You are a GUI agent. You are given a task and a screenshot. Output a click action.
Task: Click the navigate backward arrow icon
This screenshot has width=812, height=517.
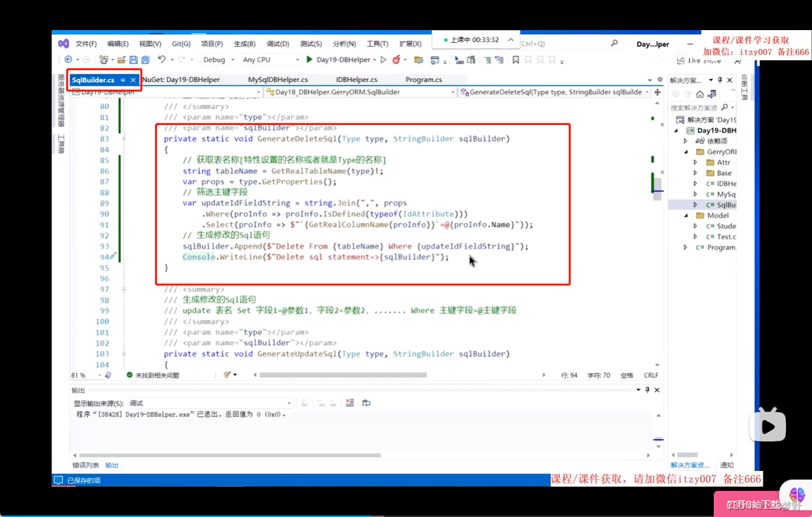[x=68, y=60]
